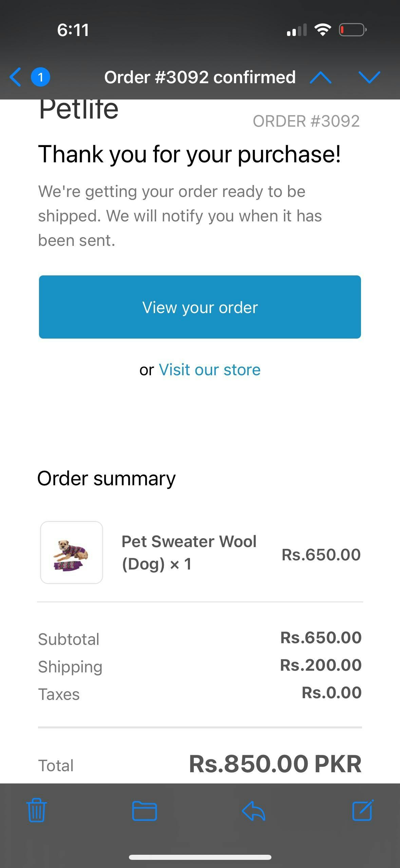Open the Visit our store link

click(x=209, y=369)
